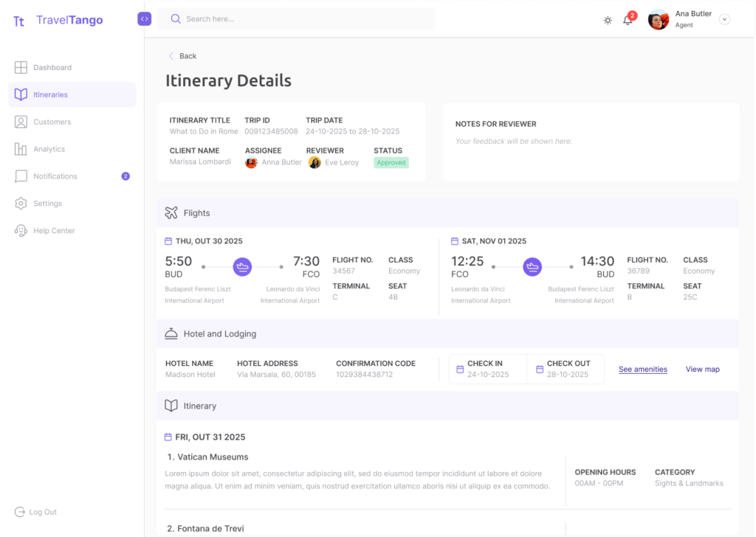Click the TravelTango logo icon
Screen dimensions: 756x537
[x=19, y=21]
